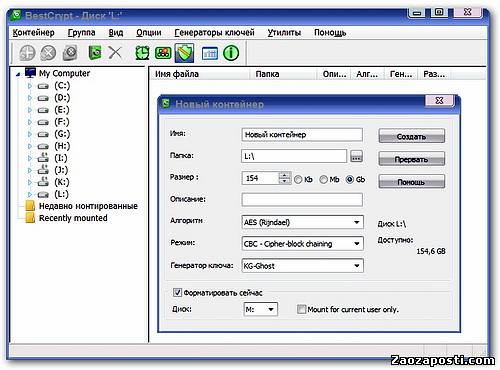
Task: Open the Генераторы ключей menu
Action: point(214,33)
